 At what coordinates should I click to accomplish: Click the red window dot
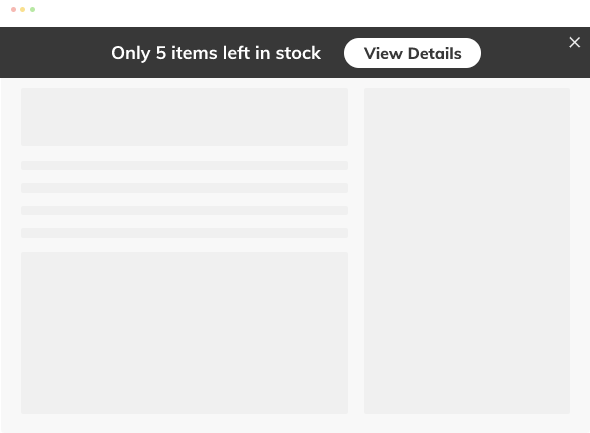14,9
